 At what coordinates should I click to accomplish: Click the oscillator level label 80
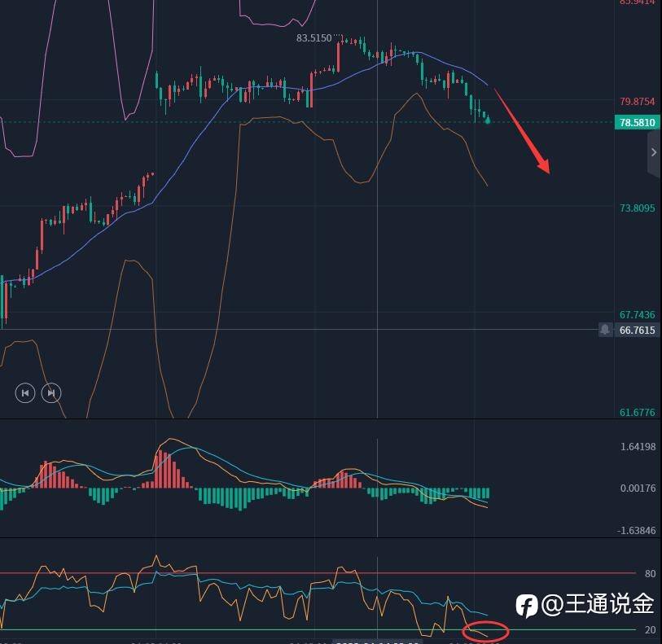650,573
